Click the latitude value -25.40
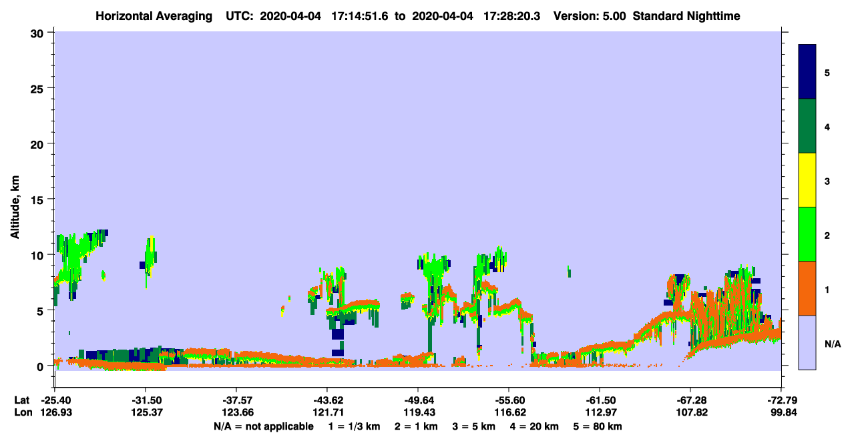Screen dimensions: 868x445 tap(55, 400)
